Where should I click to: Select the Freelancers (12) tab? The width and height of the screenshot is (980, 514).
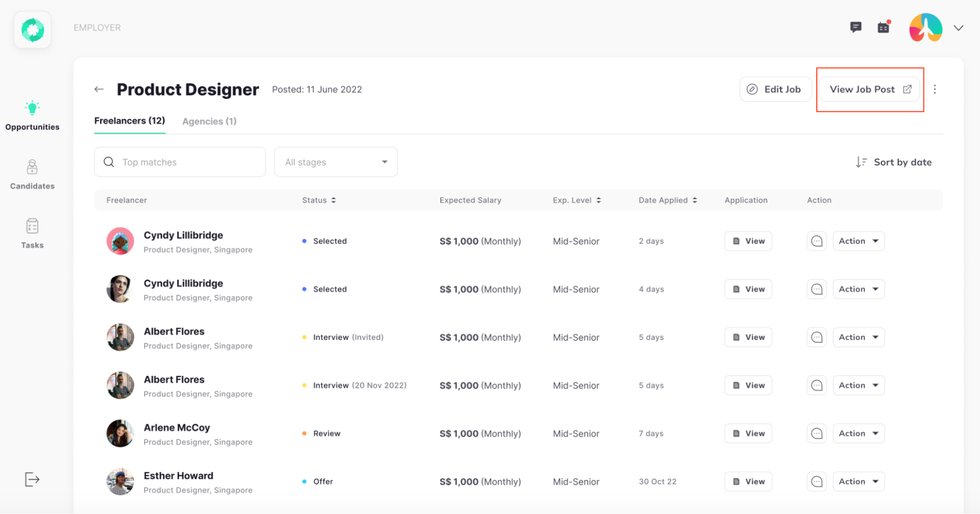click(x=129, y=121)
